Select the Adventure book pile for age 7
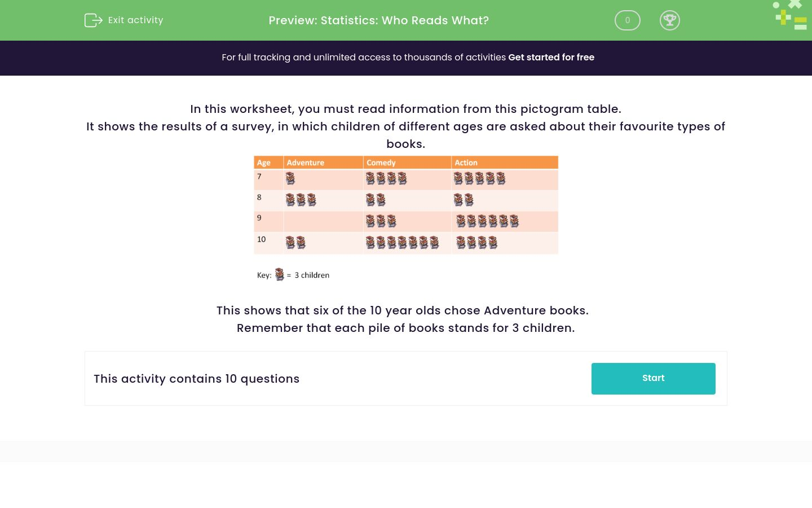The image size is (812, 508). pyautogui.click(x=290, y=178)
